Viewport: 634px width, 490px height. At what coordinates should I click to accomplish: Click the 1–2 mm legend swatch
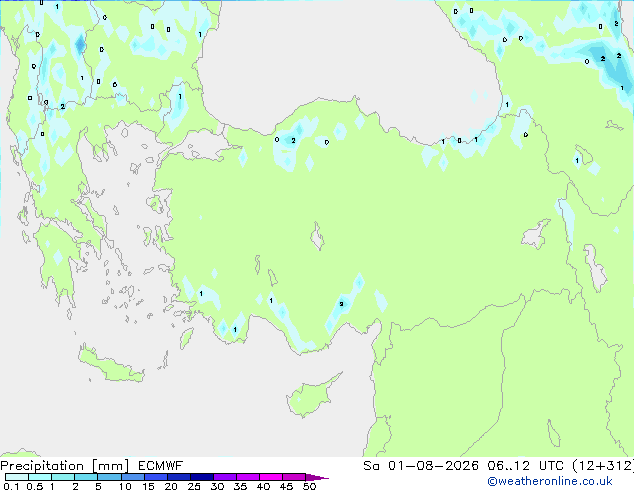63,477
